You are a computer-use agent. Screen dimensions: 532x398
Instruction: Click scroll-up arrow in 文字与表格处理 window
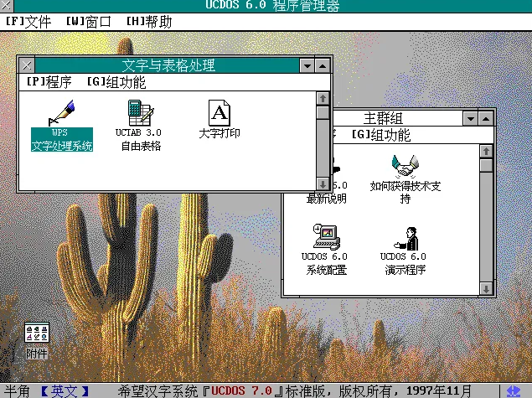point(323,98)
